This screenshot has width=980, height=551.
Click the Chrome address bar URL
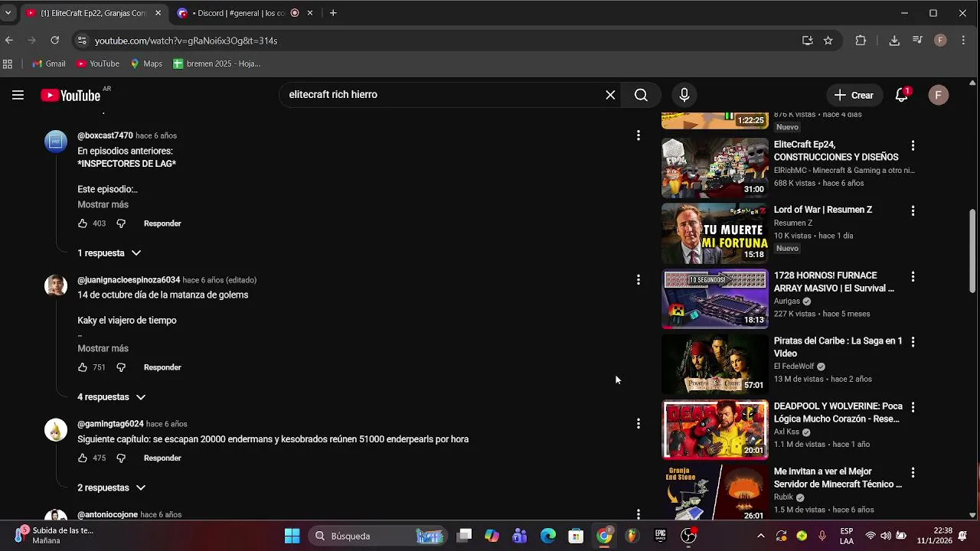(x=186, y=41)
